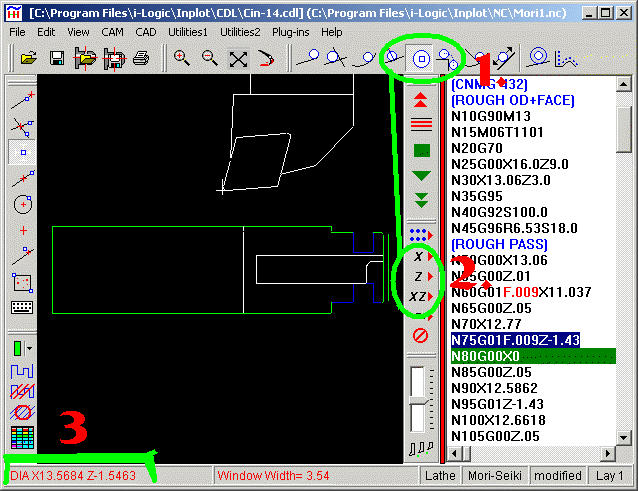Expand the XZ axis arrow option
The image size is (638, 491).
(x=422, y=297)
